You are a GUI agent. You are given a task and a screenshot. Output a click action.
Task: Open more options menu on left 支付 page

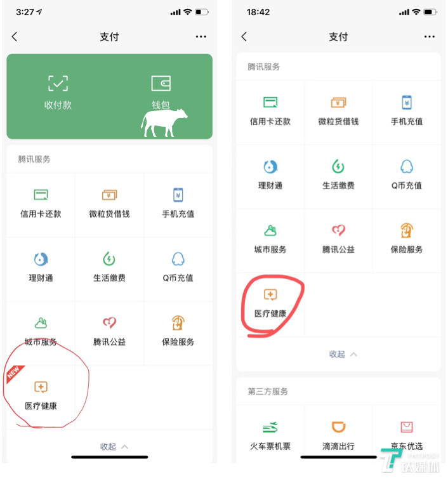tap(201, 37)
